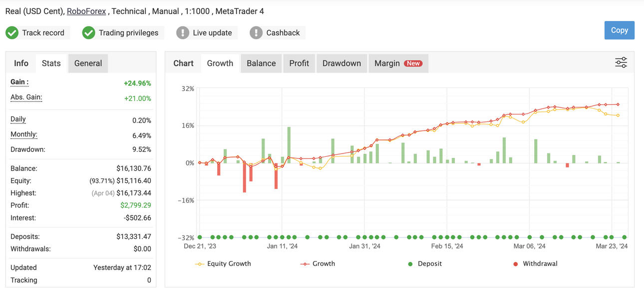Click the blue Copy button
This screenshot has width=644, height=296.
[x=619, y=30]
